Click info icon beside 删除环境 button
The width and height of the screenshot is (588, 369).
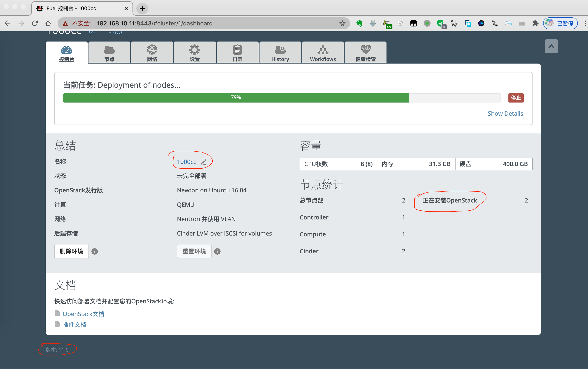95,251
